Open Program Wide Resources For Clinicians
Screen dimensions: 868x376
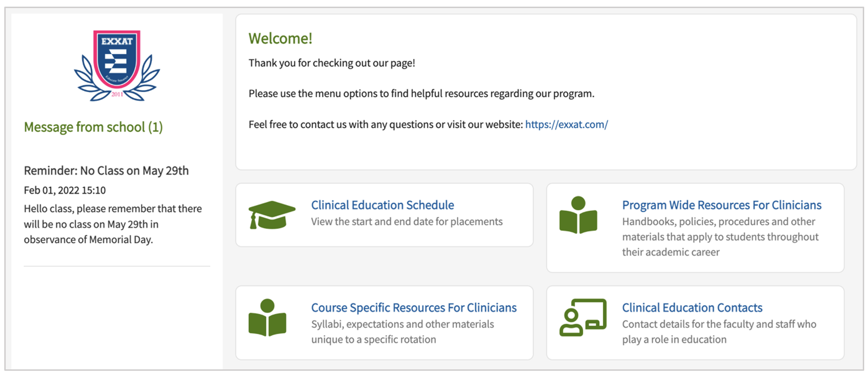pos(721,205)
